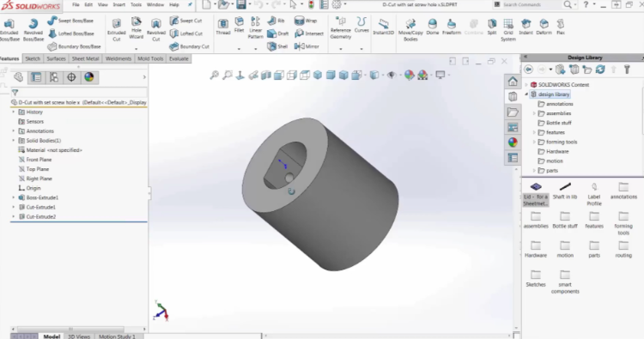This screenshot has height=339, width=644.
Task: Switch to the Motion Study 1 tab
Action: click(x=117, y=336)
